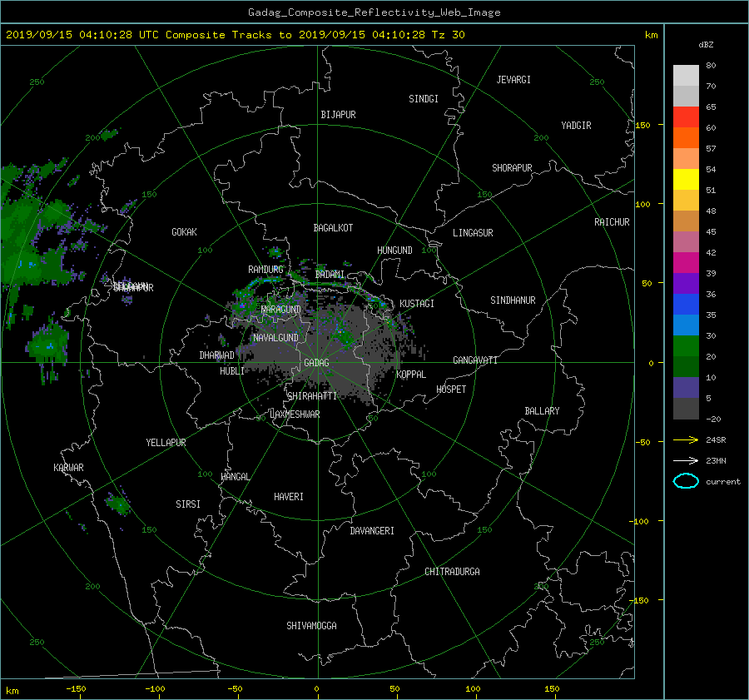Click the GADAG radar center label
Viewport: 749px width, 700px height.
pyautogui.click(x=316, y=363)
